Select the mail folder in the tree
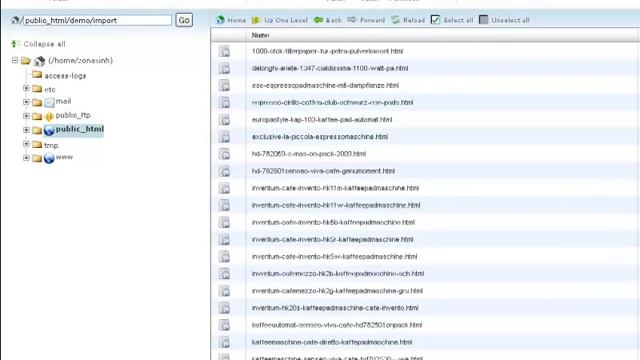This screenshot has width=640, height=360. click(x=63, y=101)
